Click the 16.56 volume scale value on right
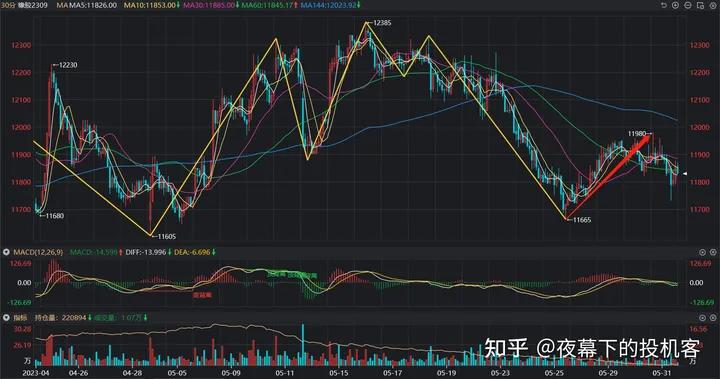This screenshot has height=379, width=720. 698,329
